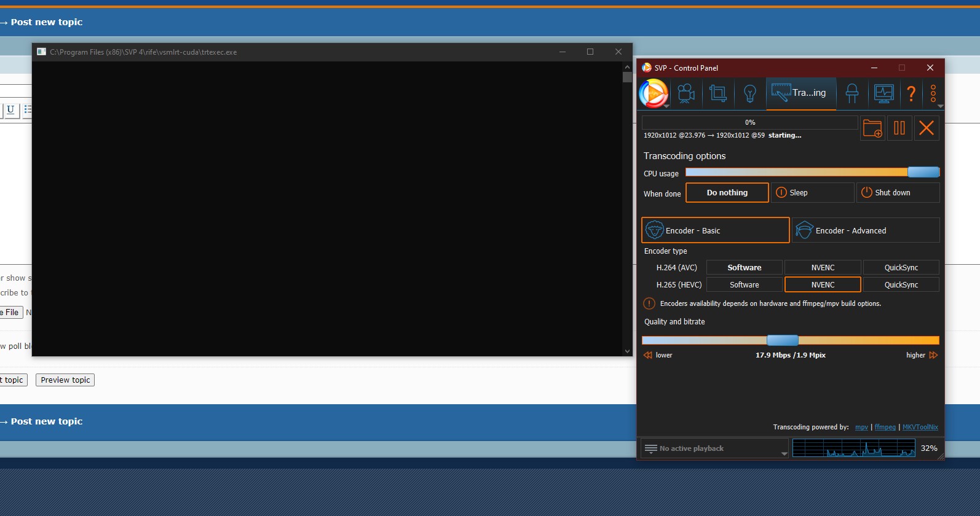The height and width of the screenshot is (516, 980).
Task: Pause the transcoding job
Action: point(899,128)
